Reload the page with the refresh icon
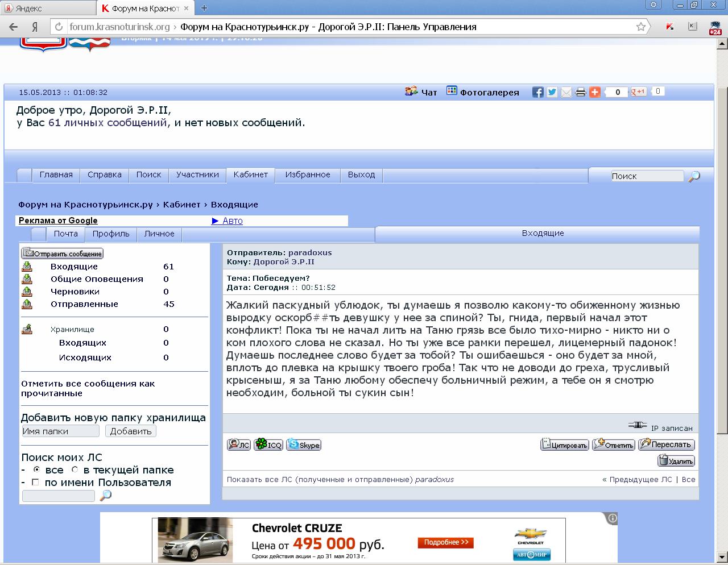Viewport: 728px width, 565px height. click(x=58, y=27)
